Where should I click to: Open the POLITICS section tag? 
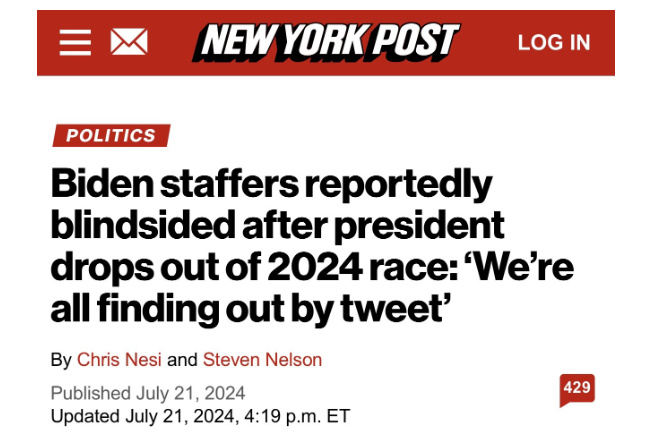(x=111, y=136)
